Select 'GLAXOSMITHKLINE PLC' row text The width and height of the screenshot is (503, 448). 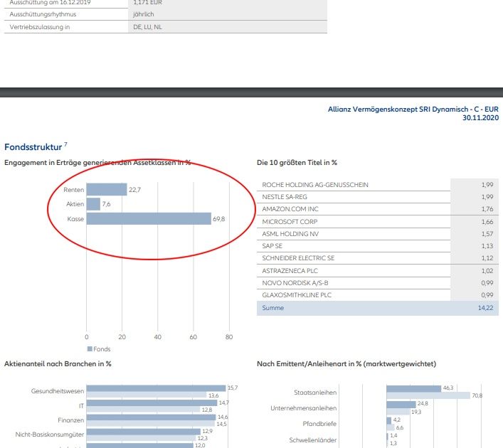(x=297, y=295)
